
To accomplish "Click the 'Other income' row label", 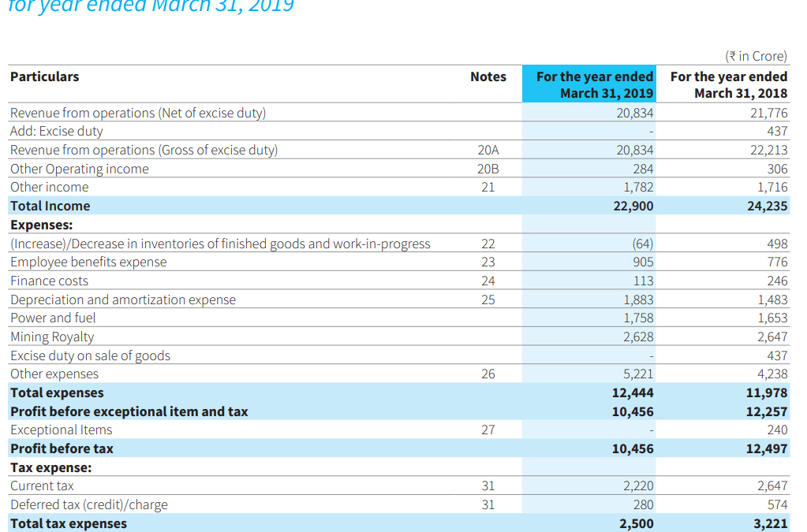I will click(x=50, y=187).
